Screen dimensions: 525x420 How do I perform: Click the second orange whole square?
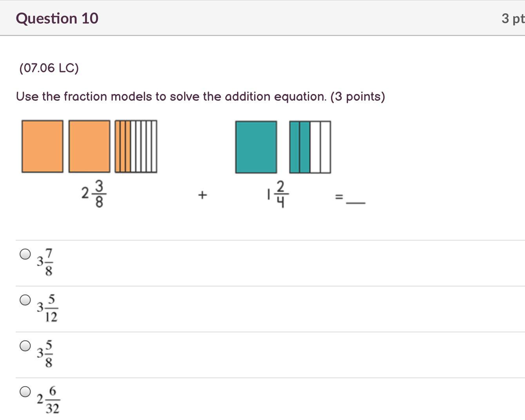pyautogui.click(x=89, y=146)
